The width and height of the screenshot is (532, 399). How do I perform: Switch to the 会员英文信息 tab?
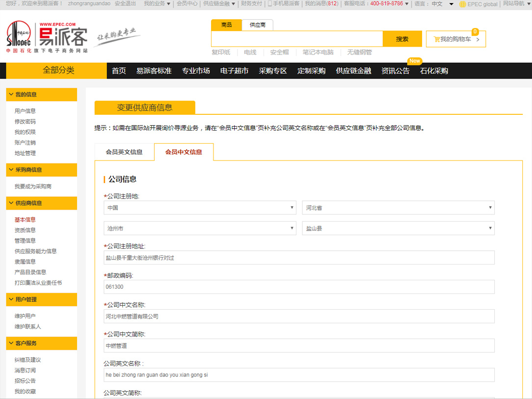(x=124, y=152)
